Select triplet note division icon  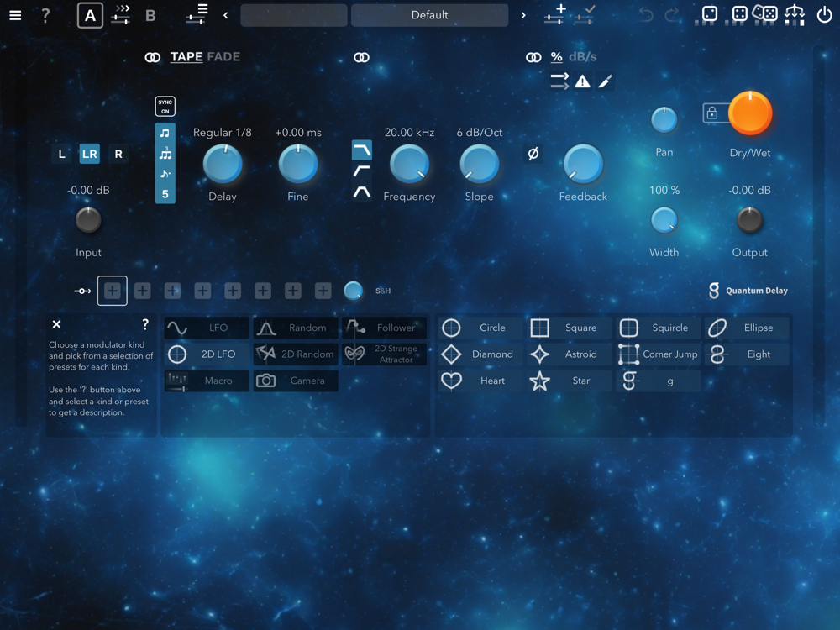point(165,154)
